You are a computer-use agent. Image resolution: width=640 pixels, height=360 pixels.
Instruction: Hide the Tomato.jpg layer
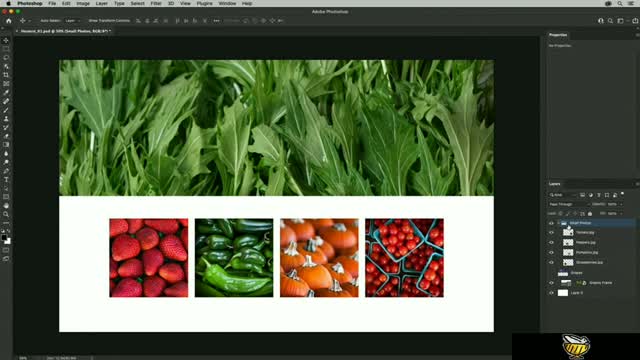click(551, 233)
